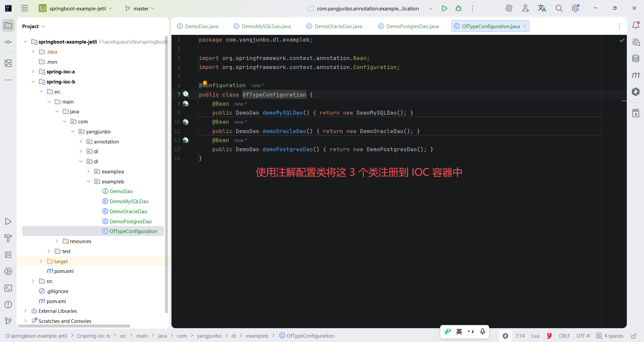
Task: Click UTF-8 encoding in status bar
Action: 583,336
